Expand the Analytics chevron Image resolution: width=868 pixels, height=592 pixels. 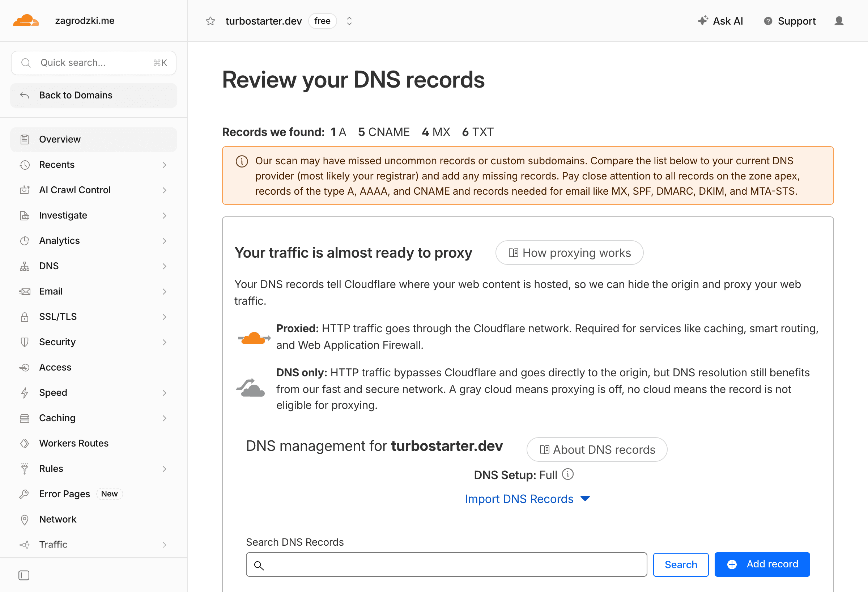click(x=164, y=241)
